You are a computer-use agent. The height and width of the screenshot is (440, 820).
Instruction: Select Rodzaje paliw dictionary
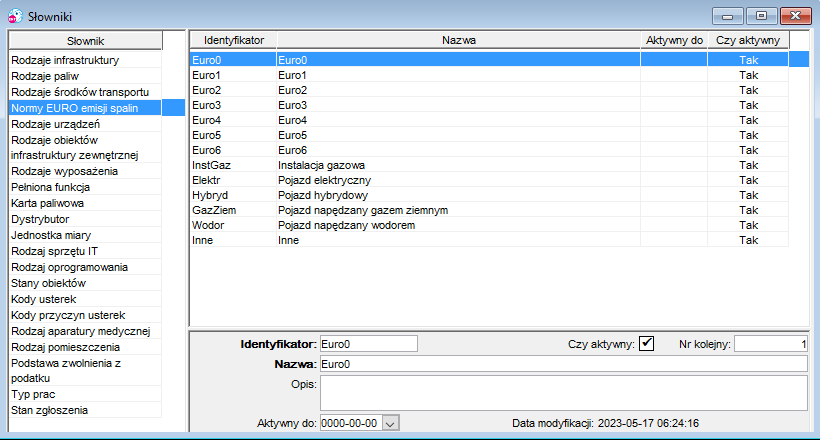85,76
